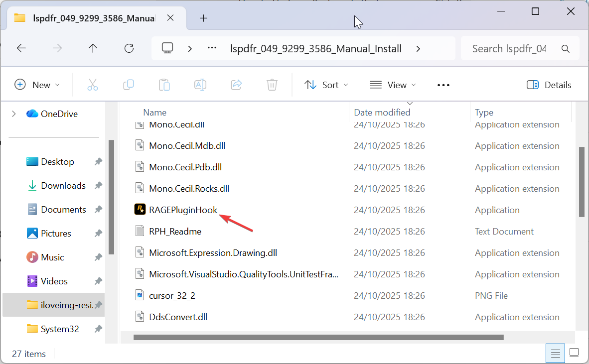Open the View dropdown menu
The width and height of the screenshot is (589, 364).
(393, 85)
